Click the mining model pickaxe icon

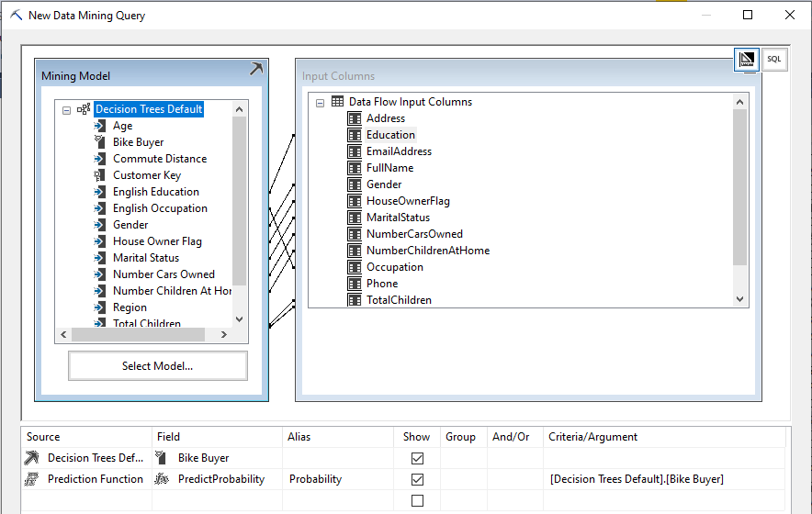255,70
